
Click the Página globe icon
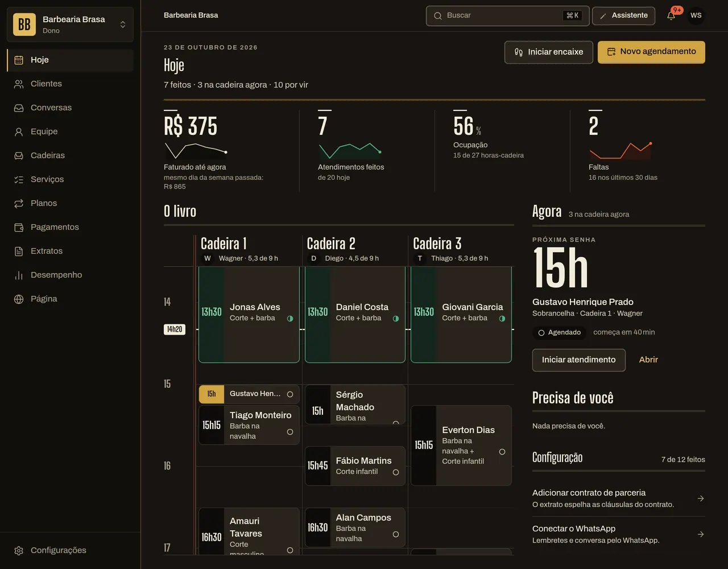click(x=19, y=299)
